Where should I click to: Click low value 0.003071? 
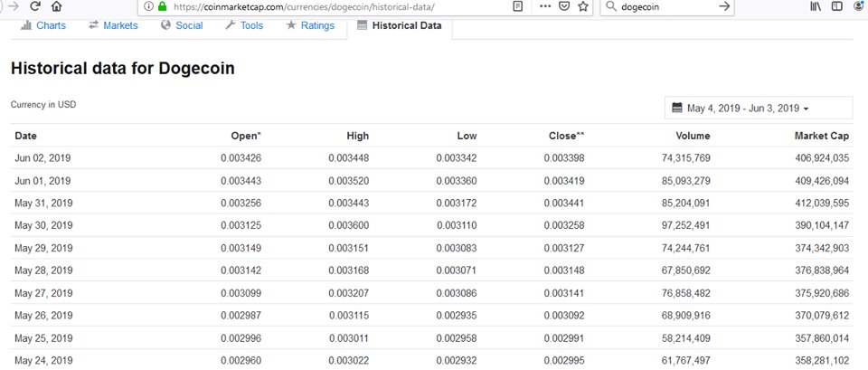456,270
